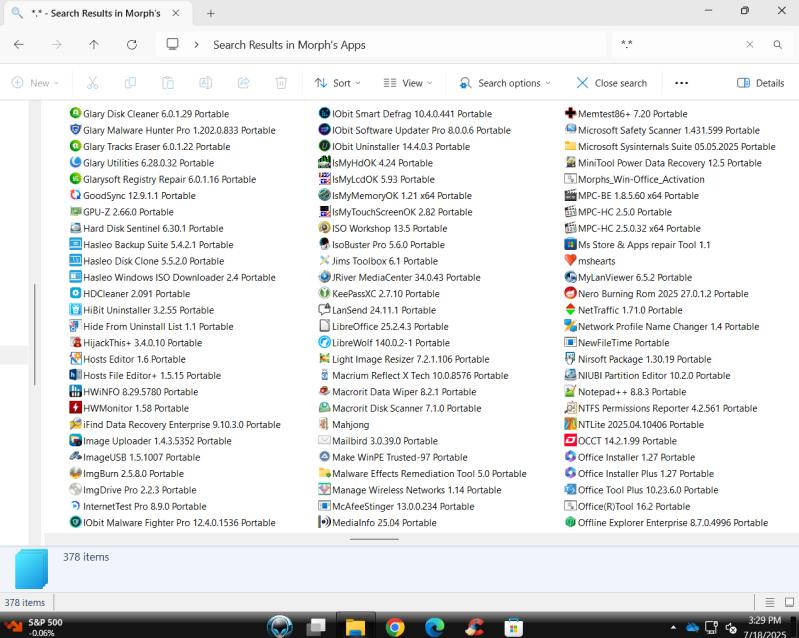Click the Glary Utilities 6.28.0.32 icon

pyautogui.click(x=75, y=163)
